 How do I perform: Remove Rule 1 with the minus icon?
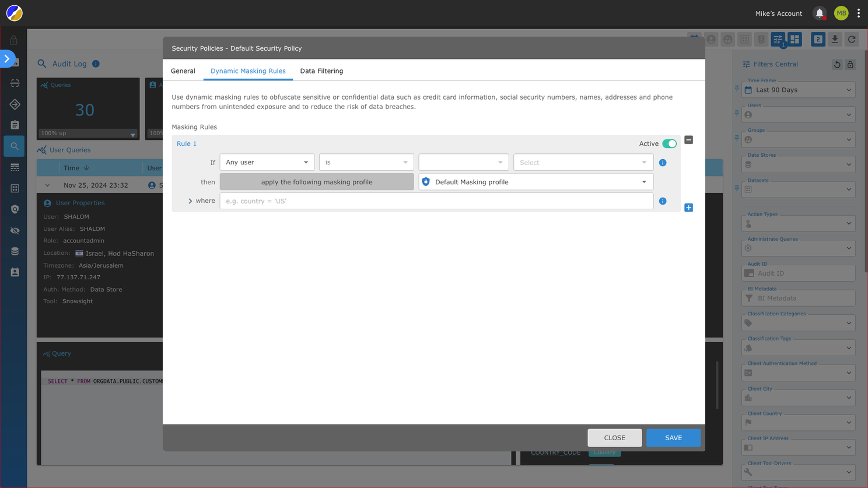[x=688, y=140]
